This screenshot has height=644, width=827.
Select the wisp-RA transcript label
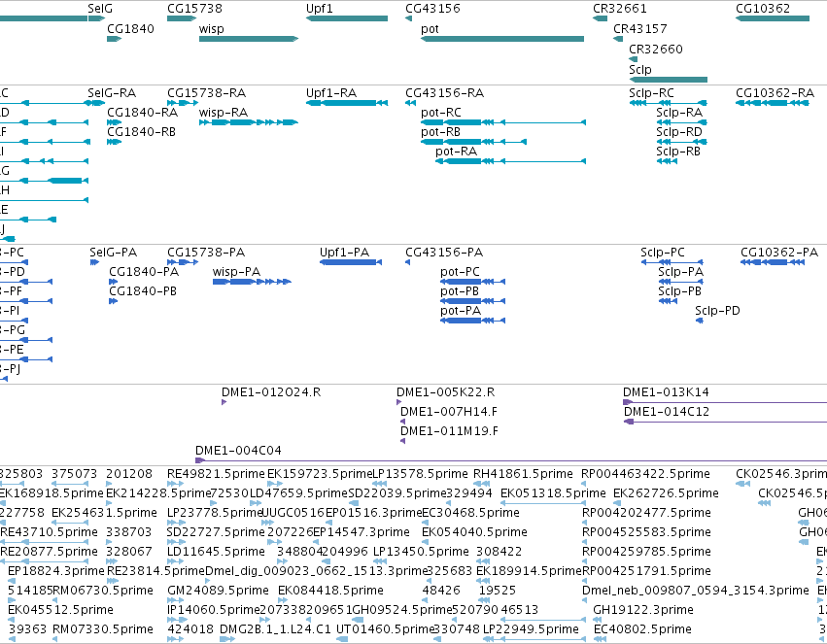coord(224,113)
